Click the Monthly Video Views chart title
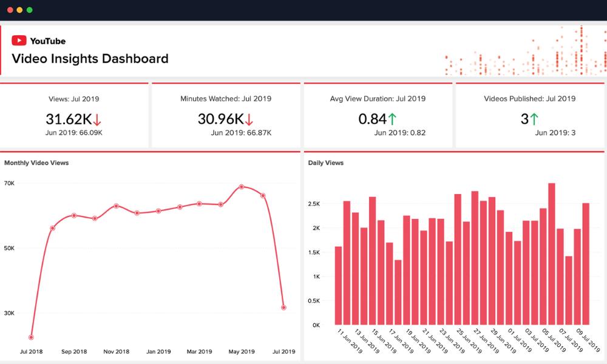The width and height of the screenshot is (607, 364). point(36,163)
